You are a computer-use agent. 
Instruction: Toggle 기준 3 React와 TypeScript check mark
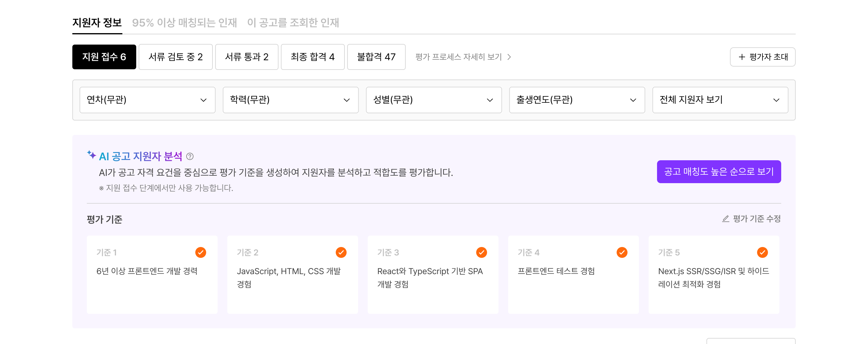pyautogui.click(x=481, y=252)
